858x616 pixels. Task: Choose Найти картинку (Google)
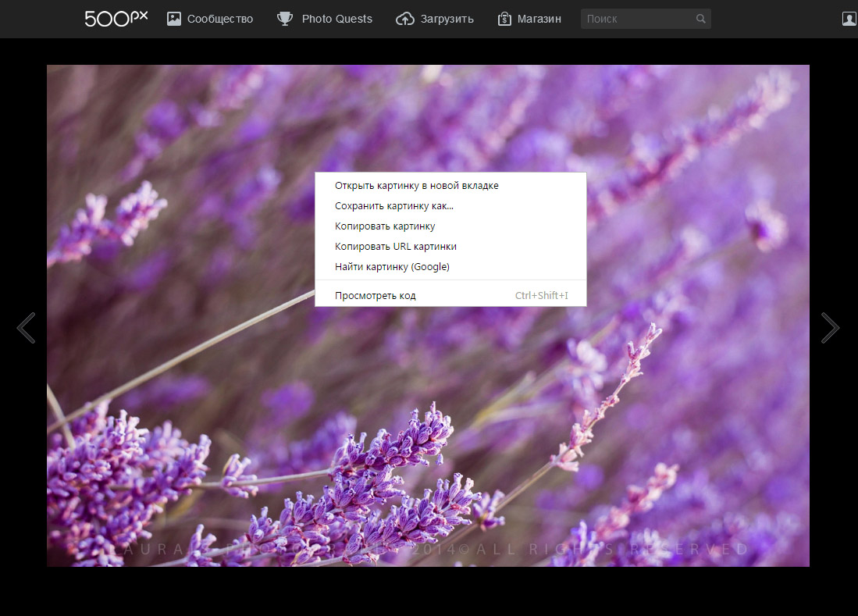pyautogui.click(x=393, y=266)
